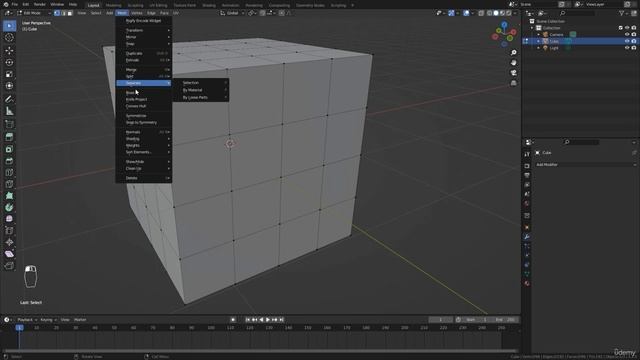This screenshot has width=640, height=360.
Task: Select the Inset Faces tool
Action: 9,149
